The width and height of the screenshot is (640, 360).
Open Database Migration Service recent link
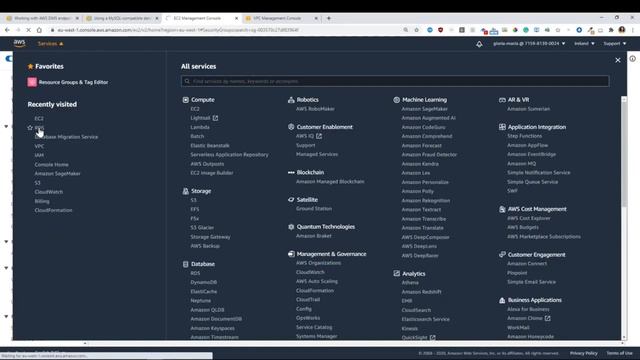(x=66, y=137)
